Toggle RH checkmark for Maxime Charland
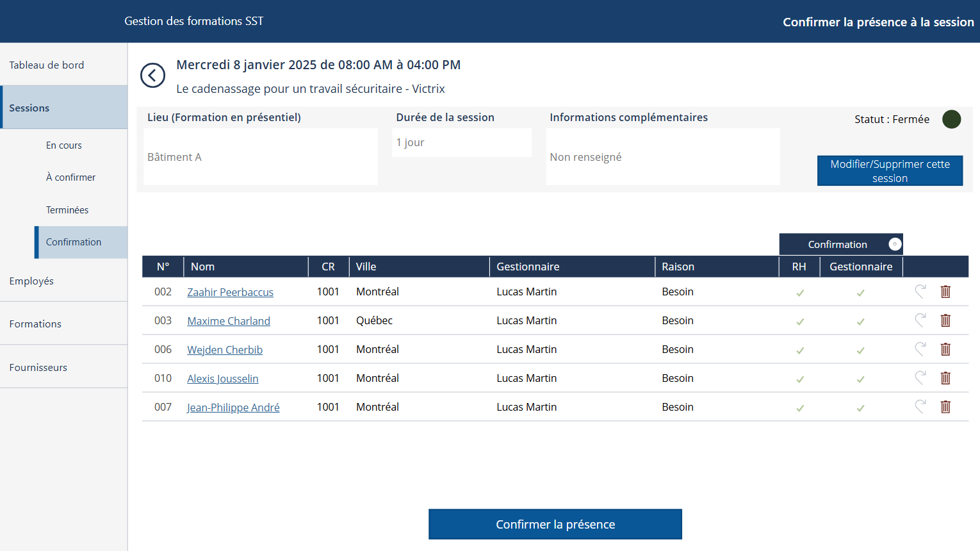The image size is (980, 551). [800, 322]
